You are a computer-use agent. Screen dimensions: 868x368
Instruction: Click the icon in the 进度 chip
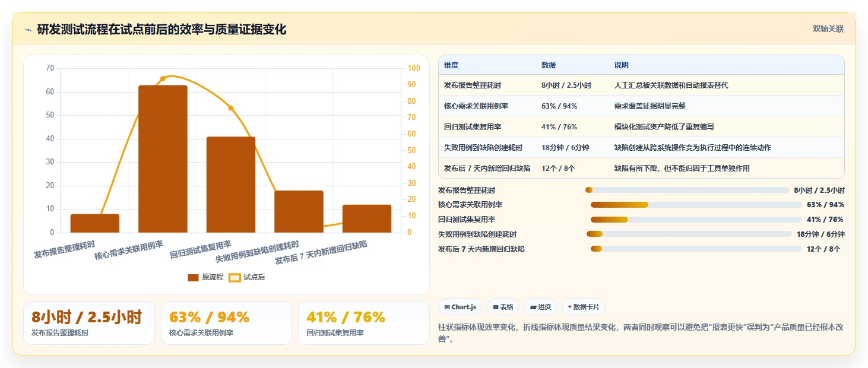coord(533,307)
